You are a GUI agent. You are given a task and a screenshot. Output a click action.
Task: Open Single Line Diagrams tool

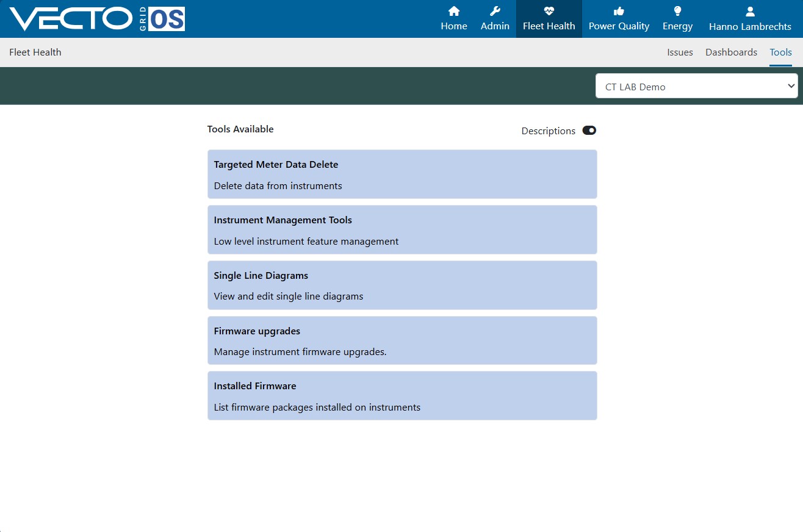402,285
